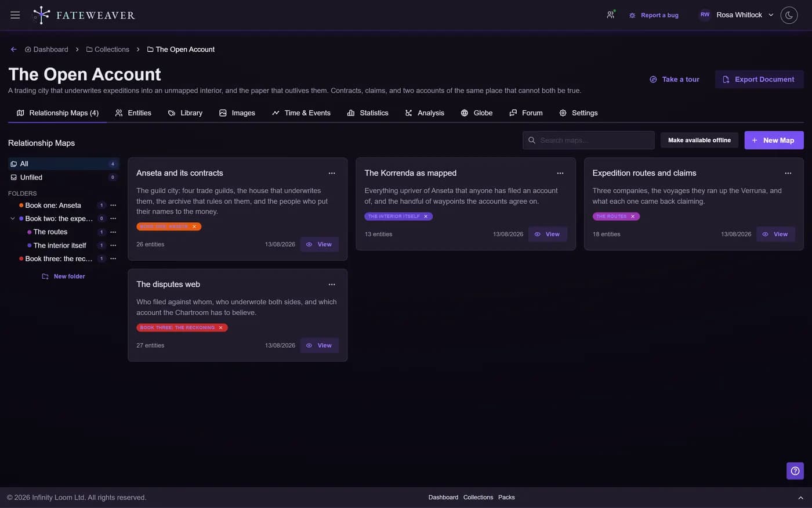Screen dimensions: 812x508
Task: Open the Rosa Whitlock account dropdown
Action: [737, 15]
